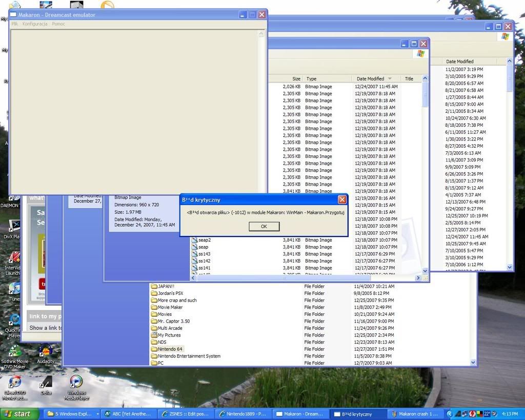Image resolution: width=525 pixels, height=420 pixels.
Task: Close the Błąd krytyczny error dialog
Action: click(342, 199)
